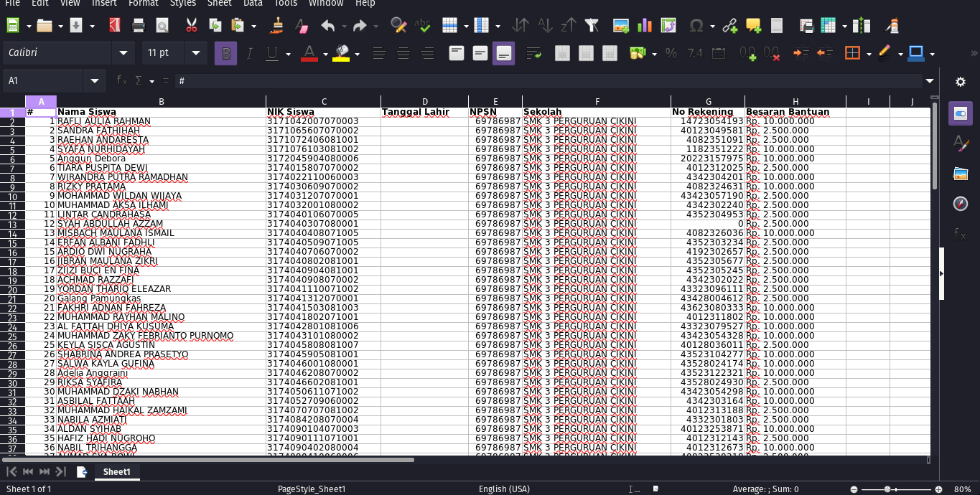Open the Sheet menu

tap(219, 4)
